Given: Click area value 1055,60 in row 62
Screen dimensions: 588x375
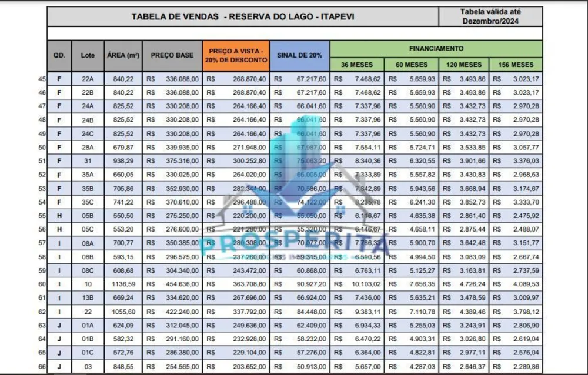Looking at the screenshot, I should click(123, 312).
